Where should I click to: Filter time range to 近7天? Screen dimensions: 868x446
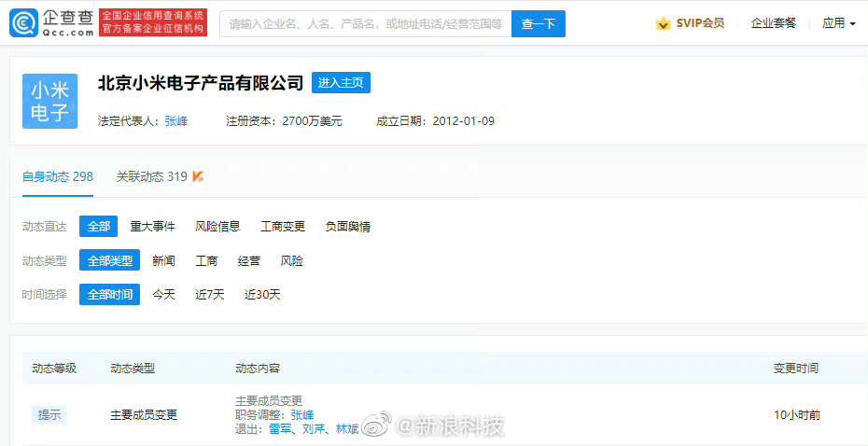(x=209, y=295)
